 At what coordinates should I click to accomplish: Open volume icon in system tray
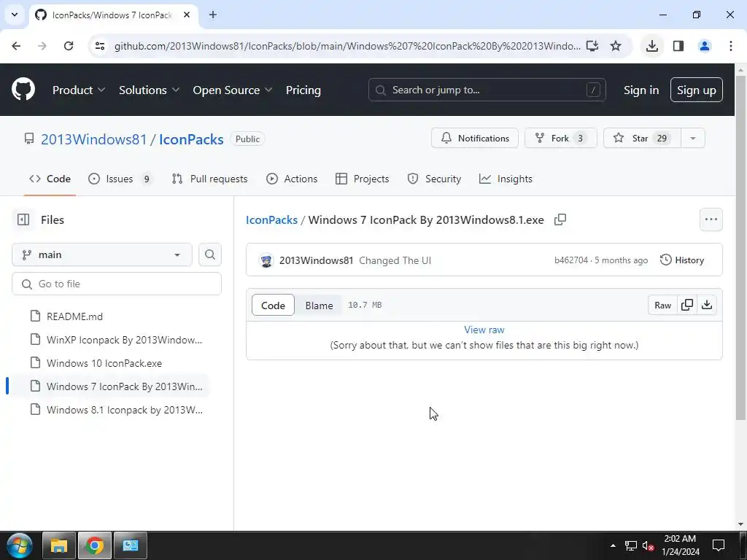(x=648, y=545)
